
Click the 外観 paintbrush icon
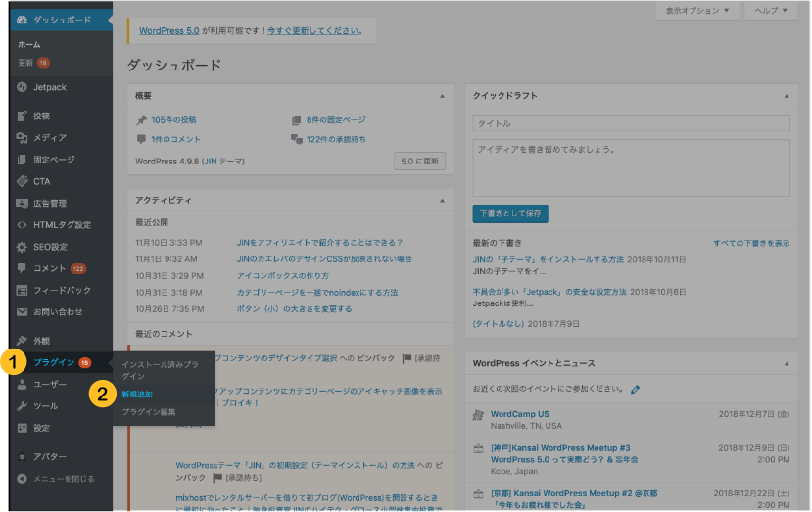(x=22, y=340)
